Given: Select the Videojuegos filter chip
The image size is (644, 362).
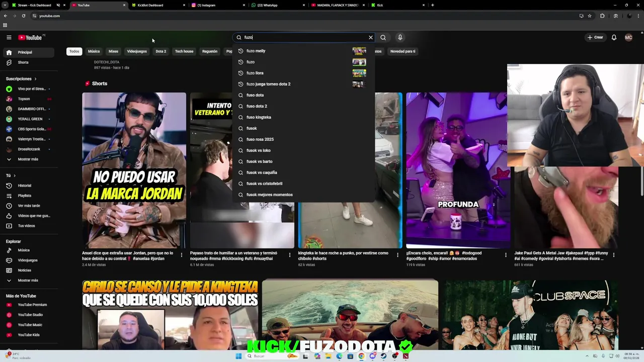Looking at the screenshot, I should pos(137,51).
